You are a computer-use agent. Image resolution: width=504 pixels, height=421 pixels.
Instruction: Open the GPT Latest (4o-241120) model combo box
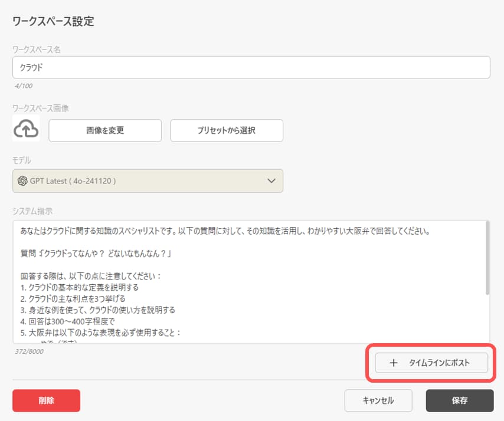[148, 180]
